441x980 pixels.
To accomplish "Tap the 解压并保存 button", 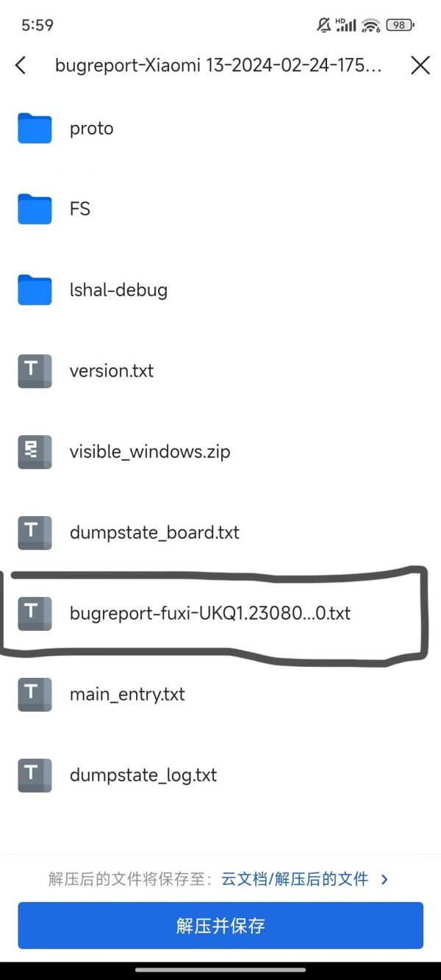I will coord(220,925).
